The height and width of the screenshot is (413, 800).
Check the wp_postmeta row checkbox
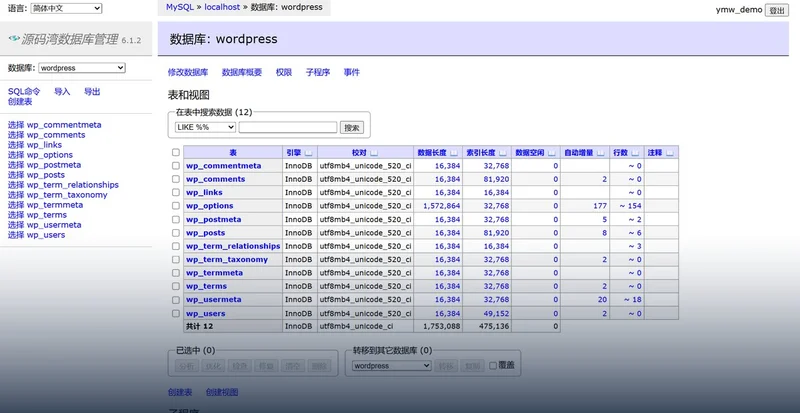point(176,219)
